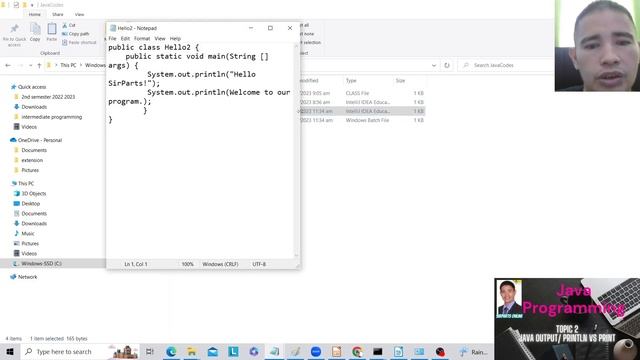Select OneDrive - Personal in navigation pane
Image resolution: width=640 pixels, height=360 pixels.
[x=40, y=140]
